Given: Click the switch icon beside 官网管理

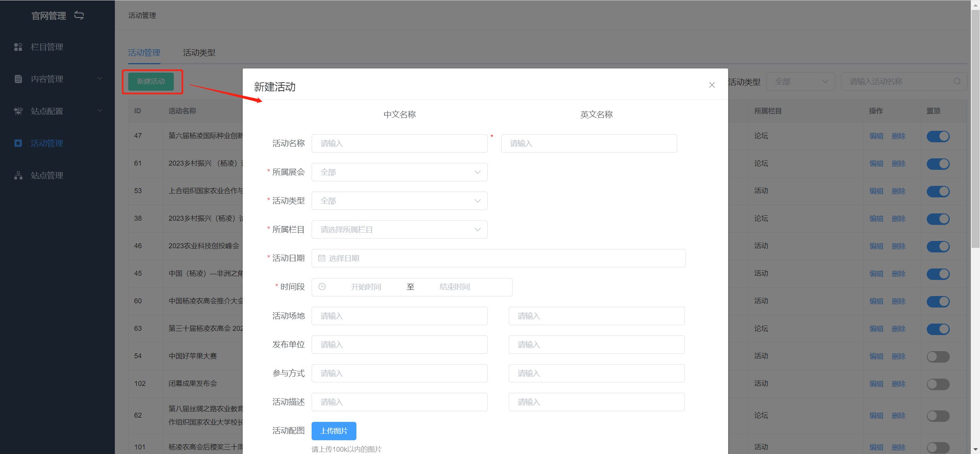Looking at the screenshot, I should [79, 15].
